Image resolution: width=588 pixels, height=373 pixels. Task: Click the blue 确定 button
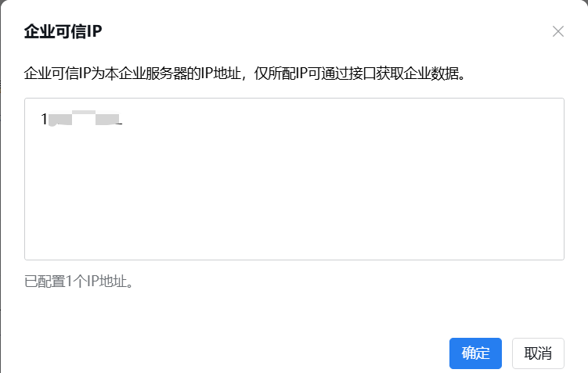point(475,353)
